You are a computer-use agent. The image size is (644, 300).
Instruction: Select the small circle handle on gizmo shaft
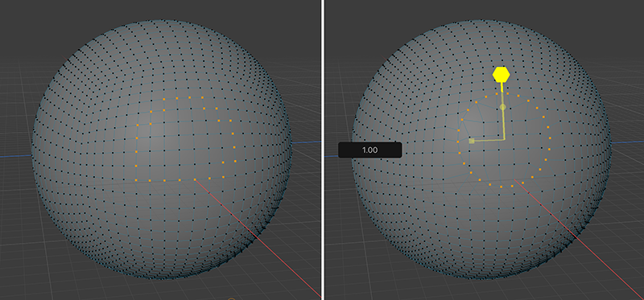[502, 107]
